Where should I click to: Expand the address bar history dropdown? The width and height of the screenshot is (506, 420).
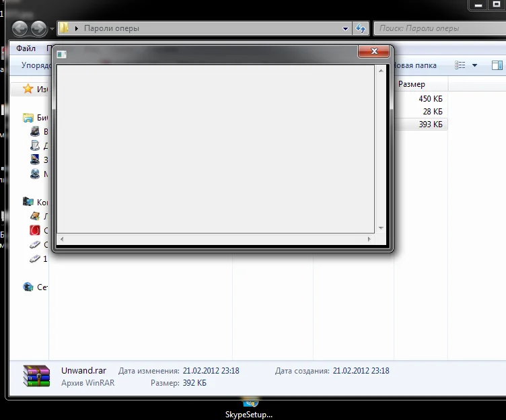tap(345, 29)
